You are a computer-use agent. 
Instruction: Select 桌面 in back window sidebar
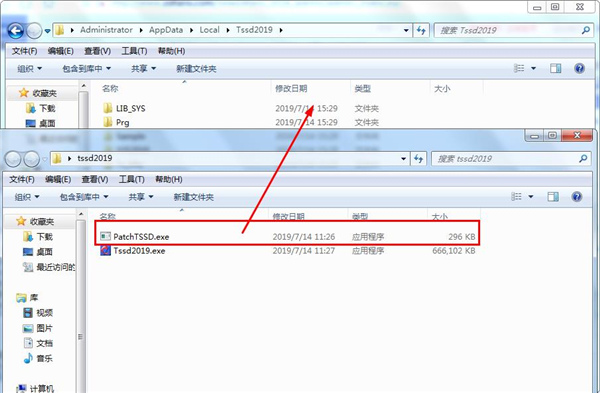(41, 123)
